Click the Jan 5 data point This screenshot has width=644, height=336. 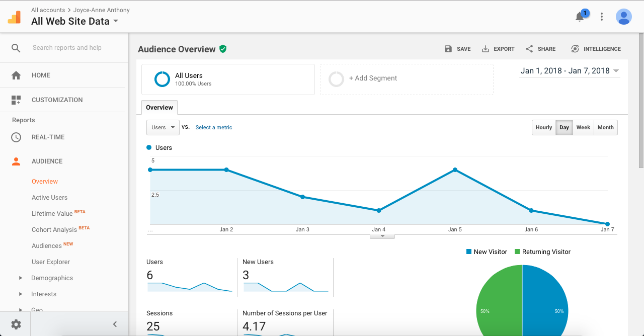point(455,170)
